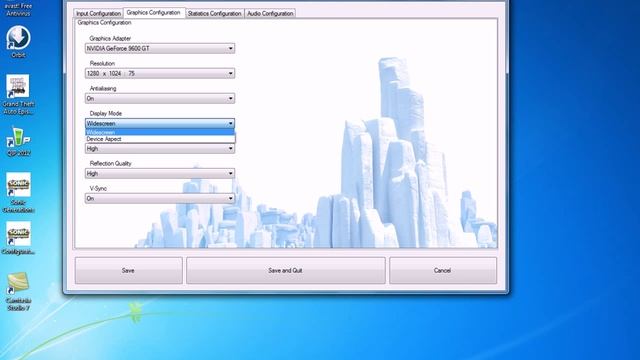Choose Widescreen in the open list
This screenshot has height=360, width=640.
coord(160,132)
